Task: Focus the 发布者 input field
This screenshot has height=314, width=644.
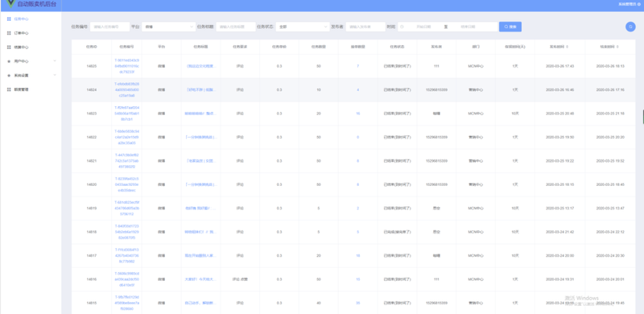Action: tap(365, 27)
